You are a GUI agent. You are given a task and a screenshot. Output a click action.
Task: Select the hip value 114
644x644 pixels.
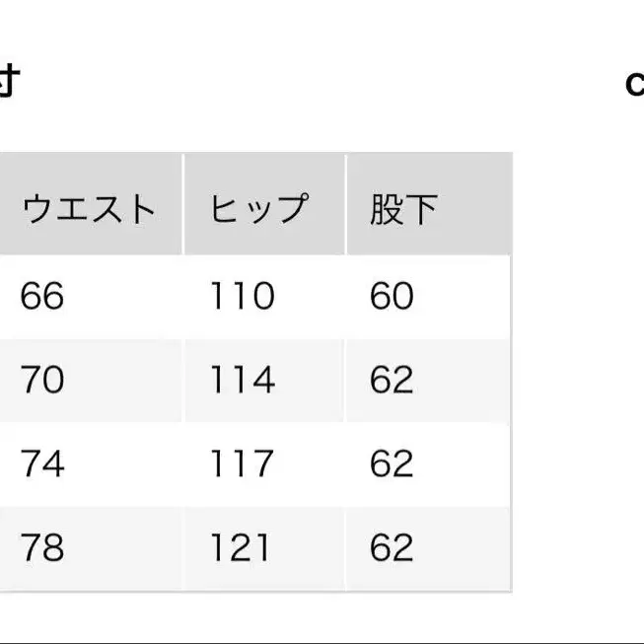[242, 380]
